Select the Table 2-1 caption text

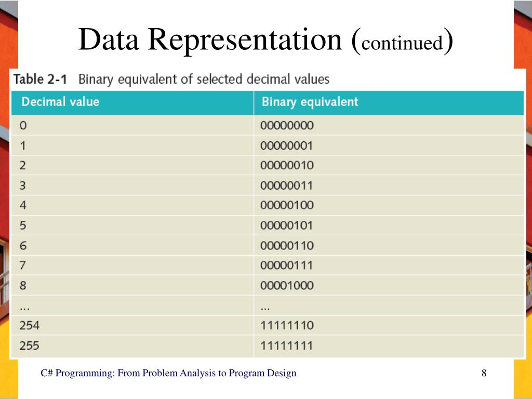[x=171, y=79]
